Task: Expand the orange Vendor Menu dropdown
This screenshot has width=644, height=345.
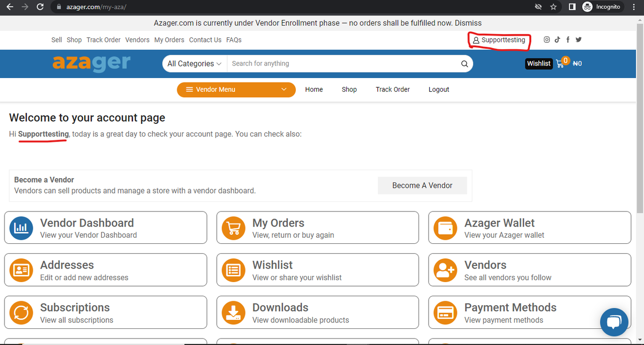Action: 236,89
